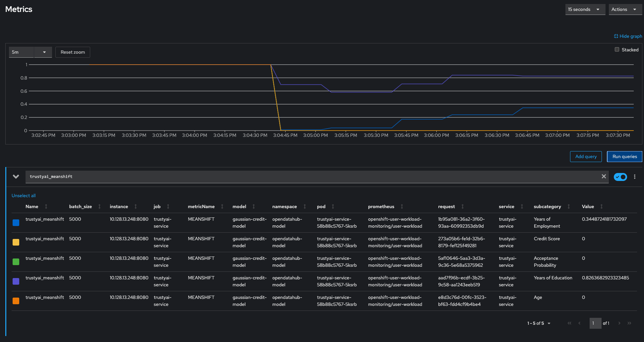Click the Years of Education subcategory cell

click(x=553, y=278)
